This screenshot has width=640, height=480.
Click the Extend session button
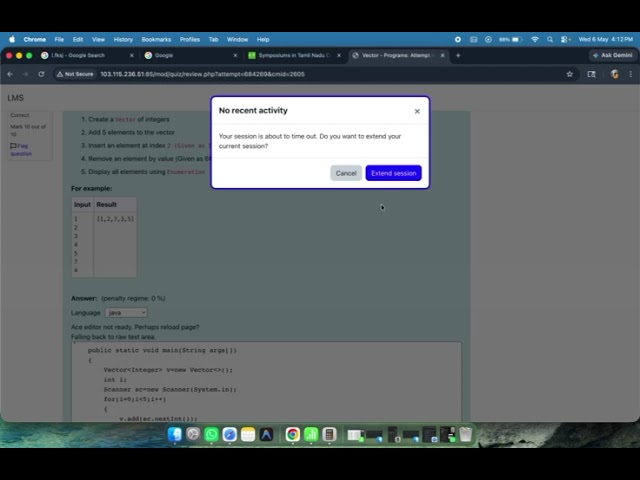tap(393, 173)
